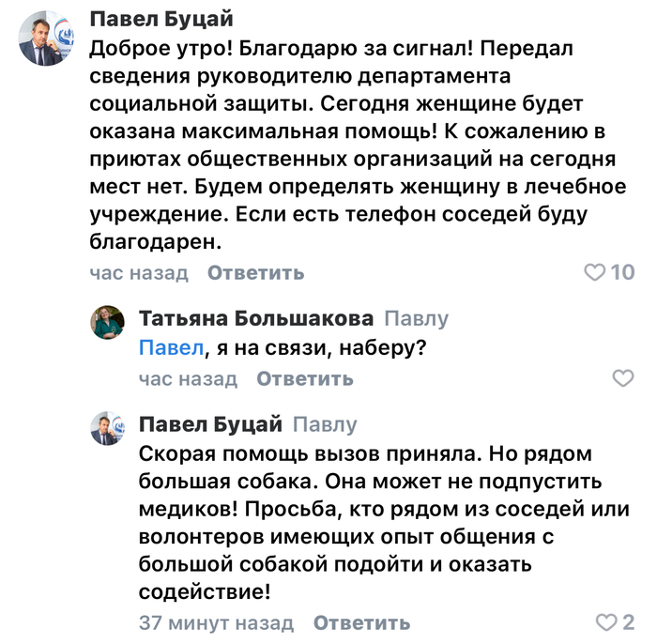The height and width of the screenshot is (644, 657).
Task: Click Павел Буцай's small avatar in the last reply
Action: pos(107,429)
